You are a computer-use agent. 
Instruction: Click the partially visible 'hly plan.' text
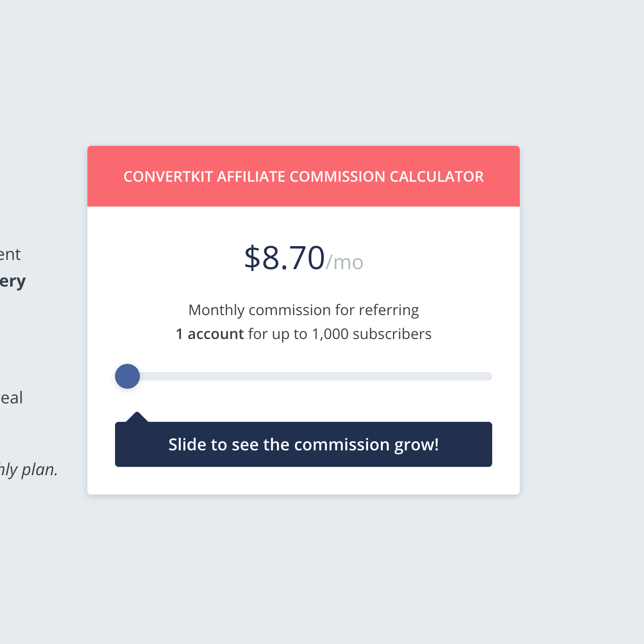click(x=29, y=470)
